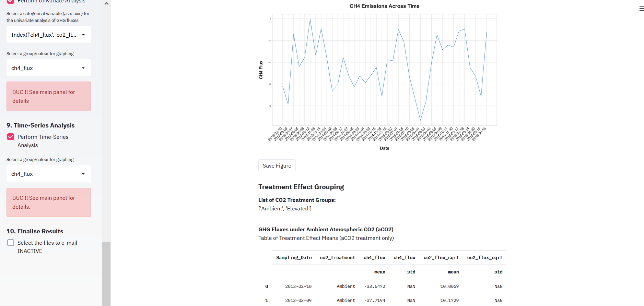Click the 10. Finalise Results heading
This screenshot has height=306, width=644.
click(x=35, y=231)
